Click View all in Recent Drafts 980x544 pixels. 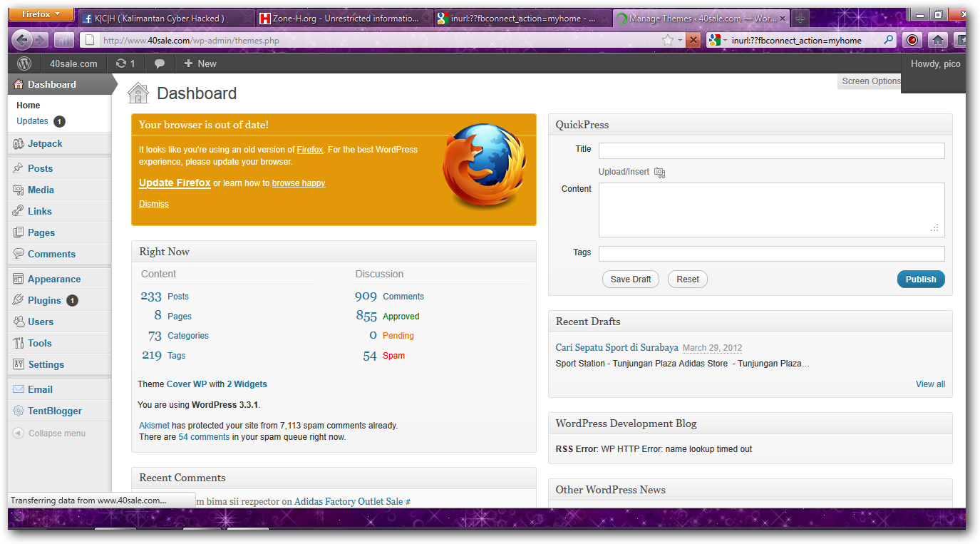(x=930, y=384)
